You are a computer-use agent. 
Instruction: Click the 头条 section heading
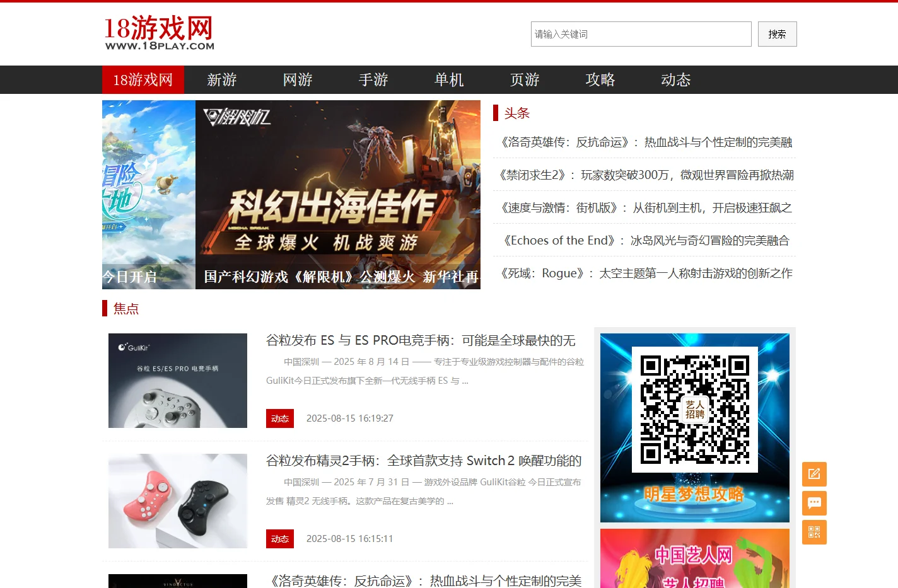[517, 113]
